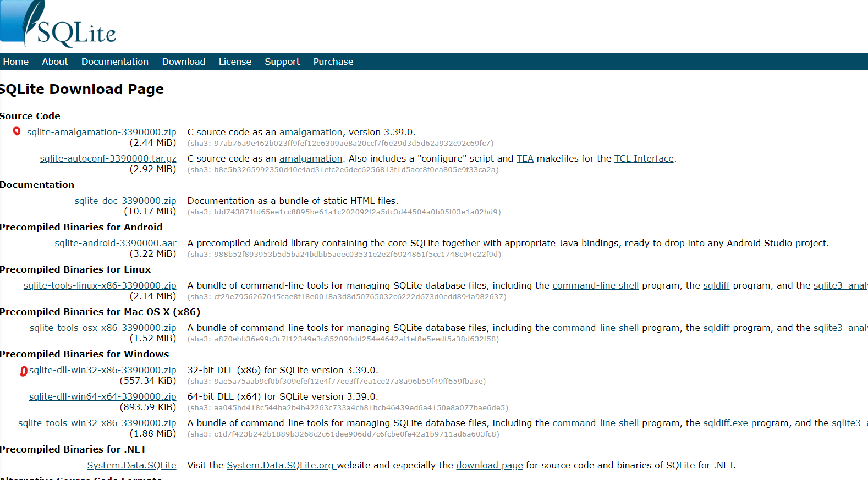This screenshot has width=868, height=480.
Task: Click the 'Precompiled Binaries for Windows' heading
Action: pos(84,354)
